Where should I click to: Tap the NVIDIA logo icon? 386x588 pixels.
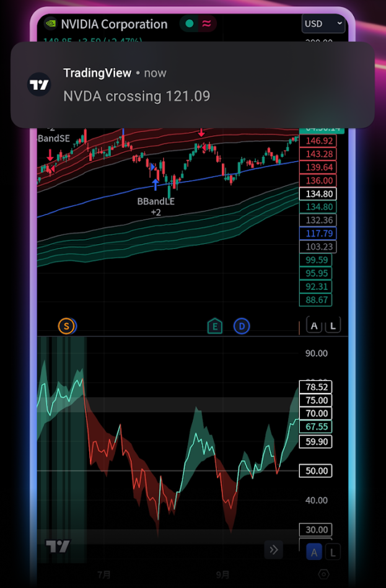[50, 24]
